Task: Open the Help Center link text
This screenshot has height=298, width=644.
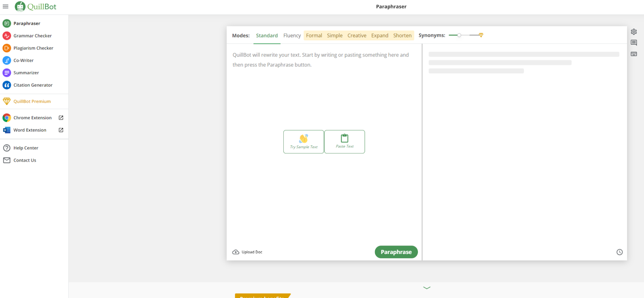Action: click(26, 148)
